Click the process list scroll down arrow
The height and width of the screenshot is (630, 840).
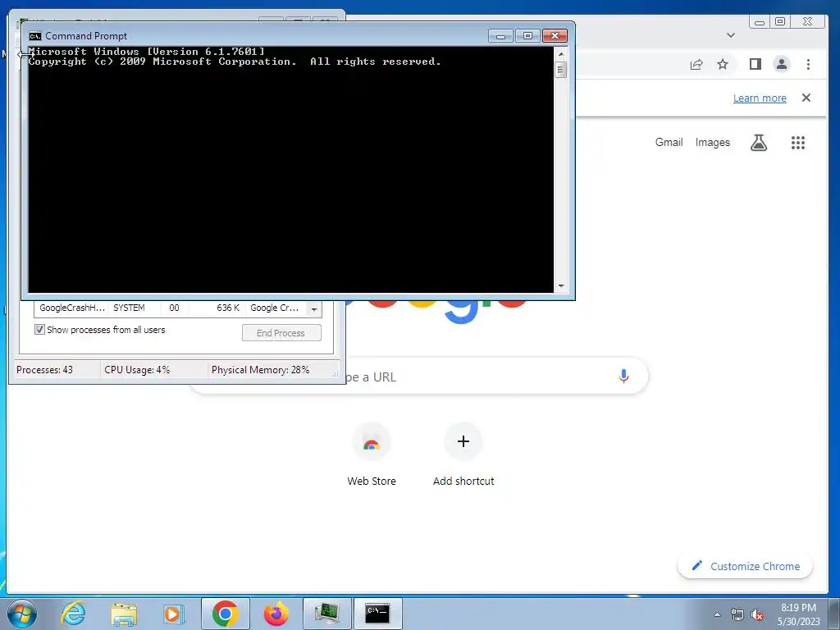tap(314, 309)
